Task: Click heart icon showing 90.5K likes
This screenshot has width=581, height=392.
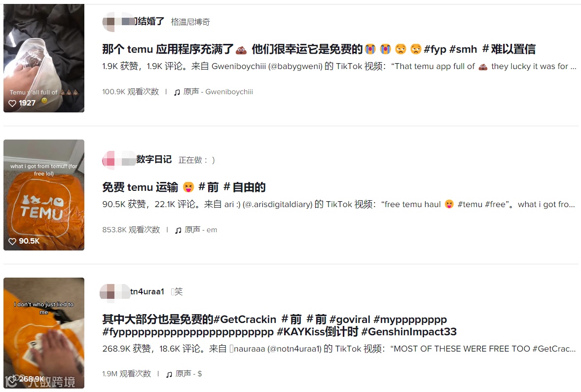Action: (12, 241)
